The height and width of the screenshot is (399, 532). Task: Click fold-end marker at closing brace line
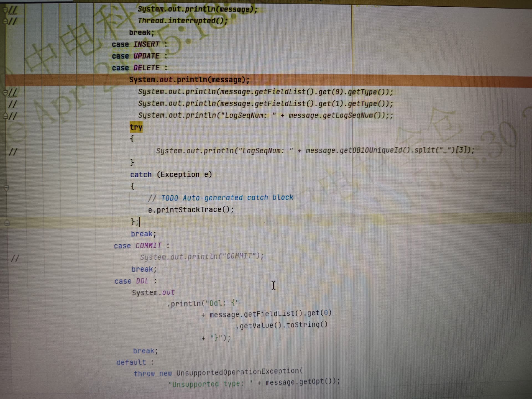point(7,222)
